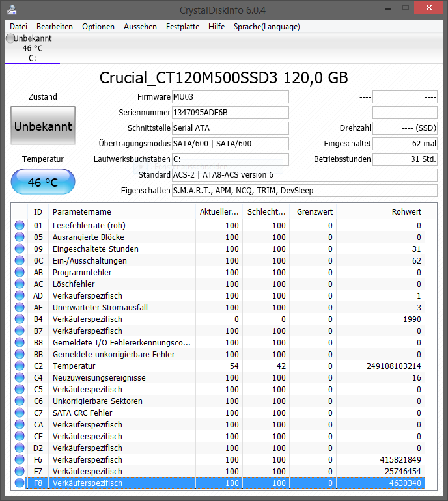Click status orb for F7 row
Image resolution: width=448 pixels, height=501 pixels.
pyautogui.click(x=20, y=471)
